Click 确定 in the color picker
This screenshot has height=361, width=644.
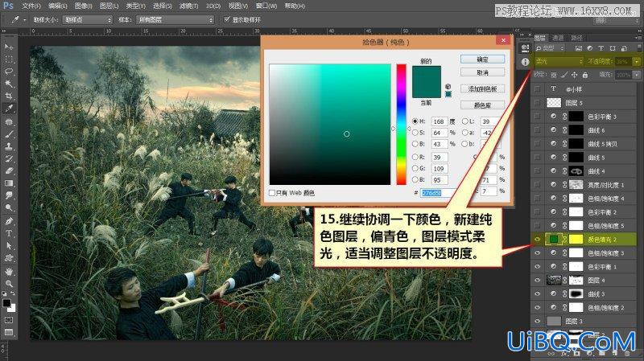coord(482,59)
